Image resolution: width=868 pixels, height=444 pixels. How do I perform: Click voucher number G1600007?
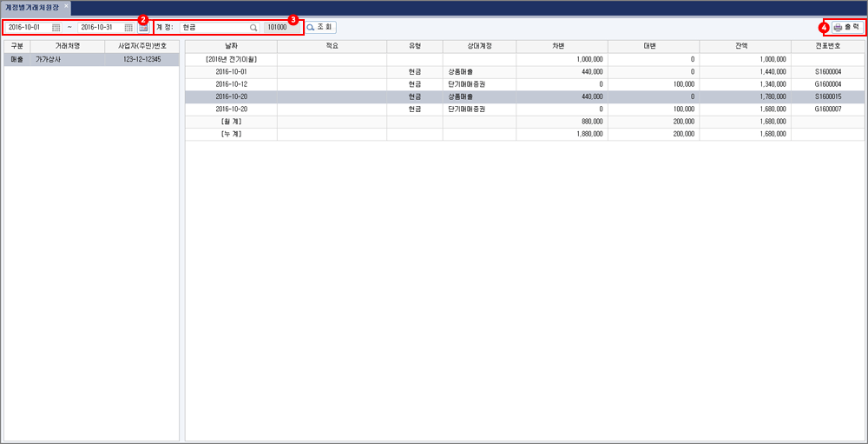[827, 109]
